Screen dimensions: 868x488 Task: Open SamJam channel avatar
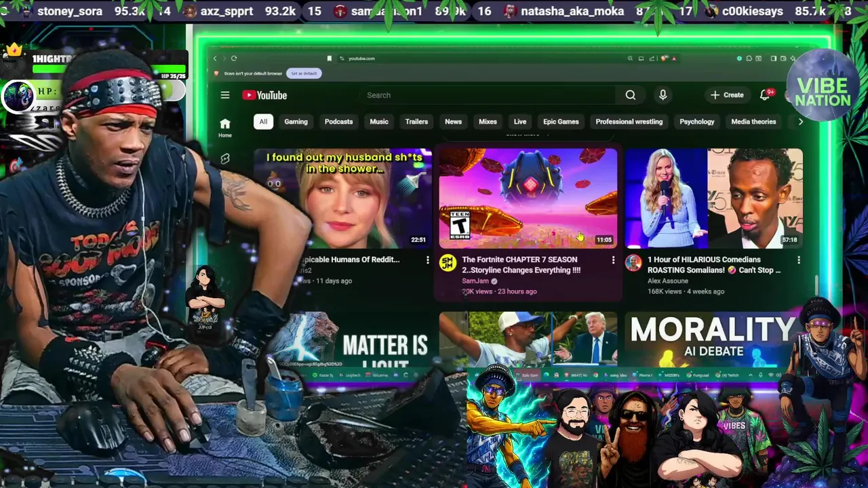pyautogui.click(x=448, y=263)
